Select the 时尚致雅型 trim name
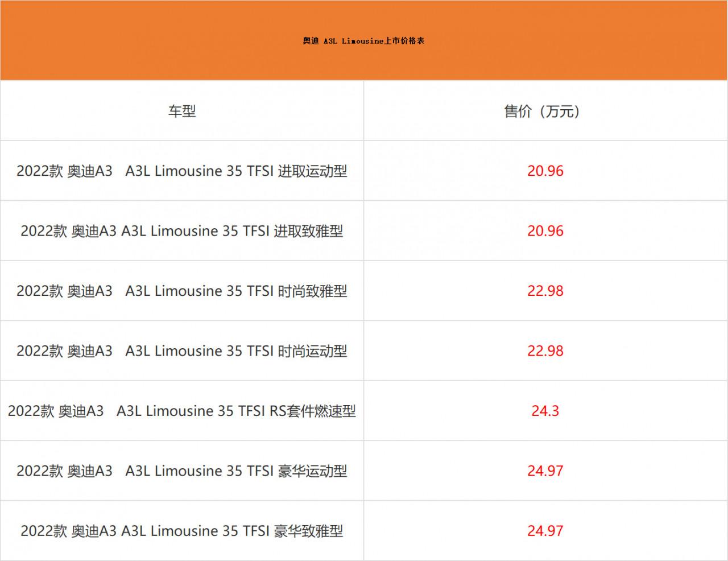Image resolution: width=728 pixels, height=561 pixels. pos(312,291)
